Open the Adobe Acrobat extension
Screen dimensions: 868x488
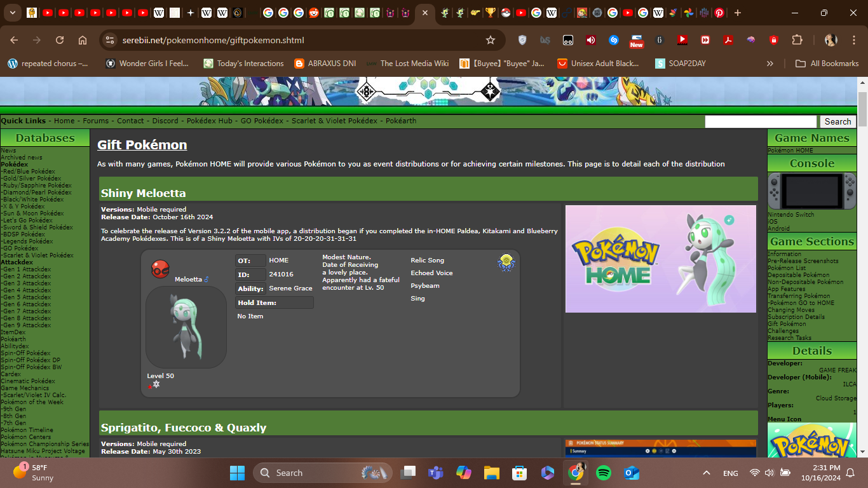[x=728, y=40]
